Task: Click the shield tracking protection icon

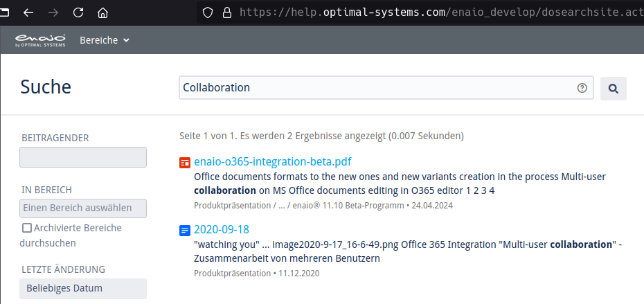Action: 208,12
